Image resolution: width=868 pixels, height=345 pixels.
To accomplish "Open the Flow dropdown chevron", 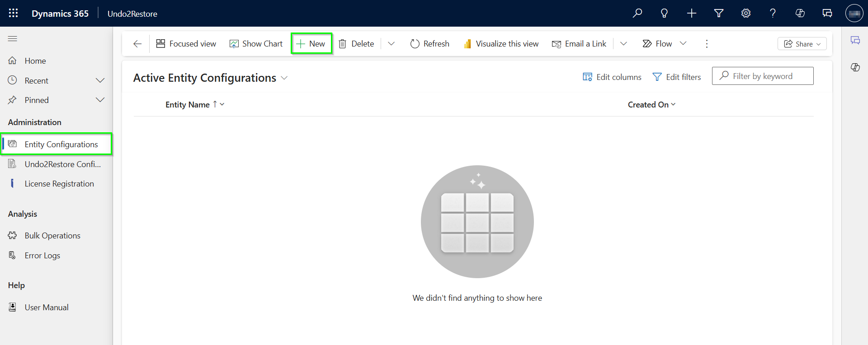I will pyautogui.click(x=683, y=43).
